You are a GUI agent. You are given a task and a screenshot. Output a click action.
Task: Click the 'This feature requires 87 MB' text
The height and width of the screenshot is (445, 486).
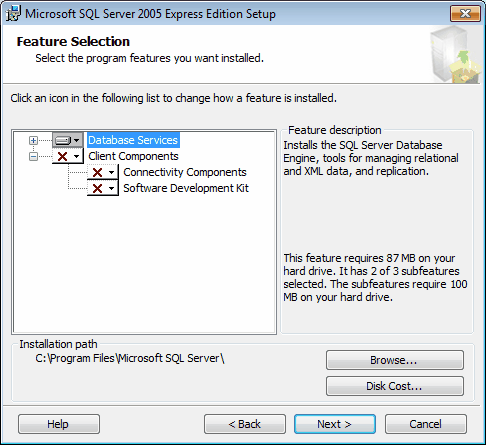(375, 277)
